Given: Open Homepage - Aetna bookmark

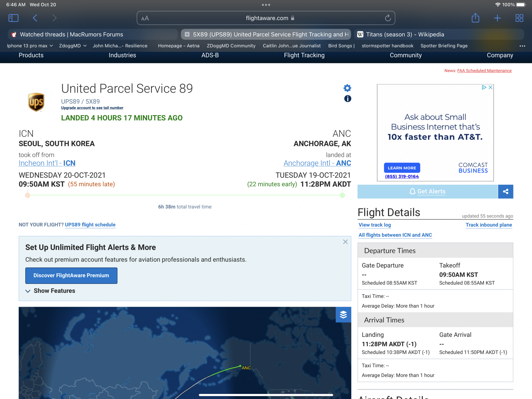Looking at the screenshot, I should (x=179, y=46).
